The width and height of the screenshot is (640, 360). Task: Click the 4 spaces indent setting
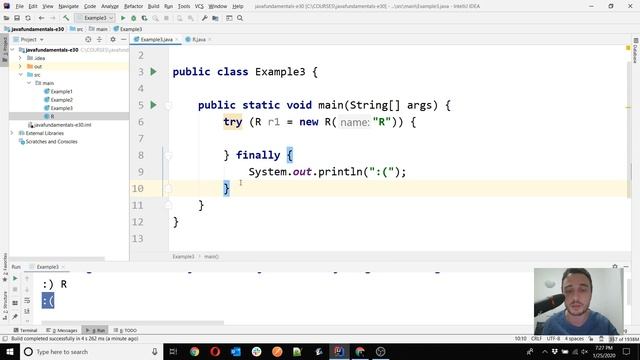(574, 339)
